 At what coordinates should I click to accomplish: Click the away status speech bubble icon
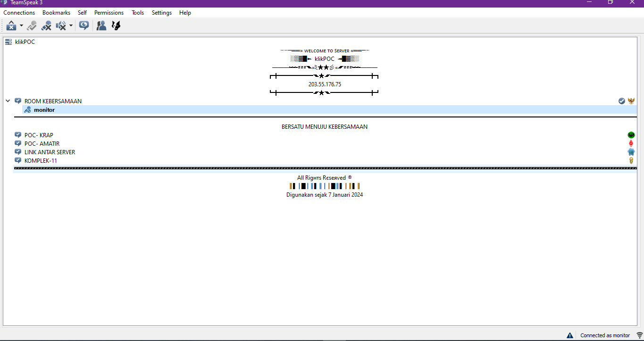point(84,25)
